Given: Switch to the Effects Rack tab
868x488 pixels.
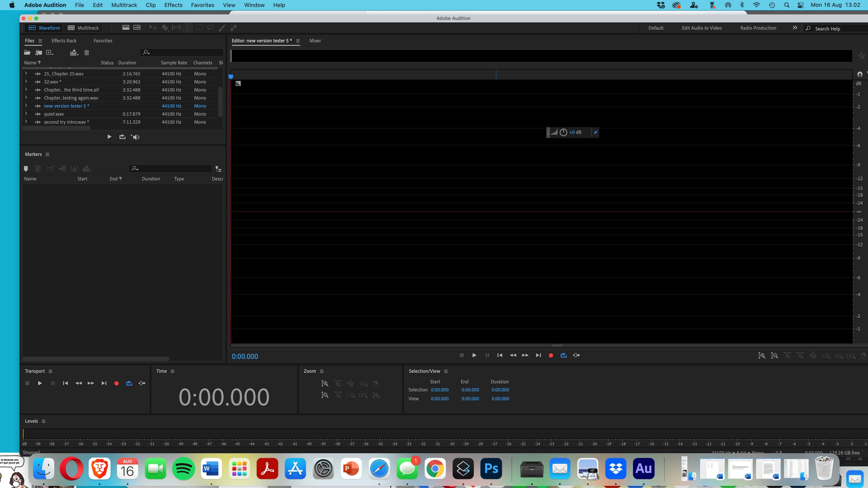Looking at the screenshot, I should tap(64, 41).
